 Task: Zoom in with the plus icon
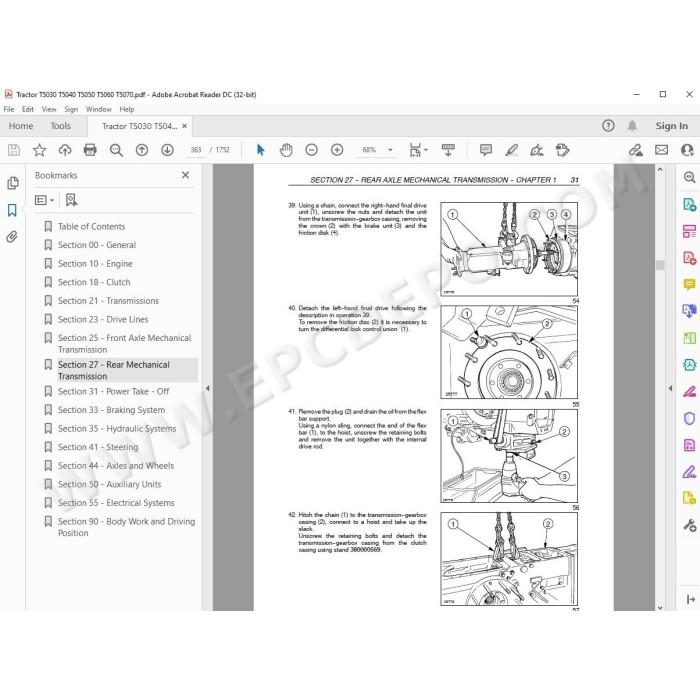point(337,150)
